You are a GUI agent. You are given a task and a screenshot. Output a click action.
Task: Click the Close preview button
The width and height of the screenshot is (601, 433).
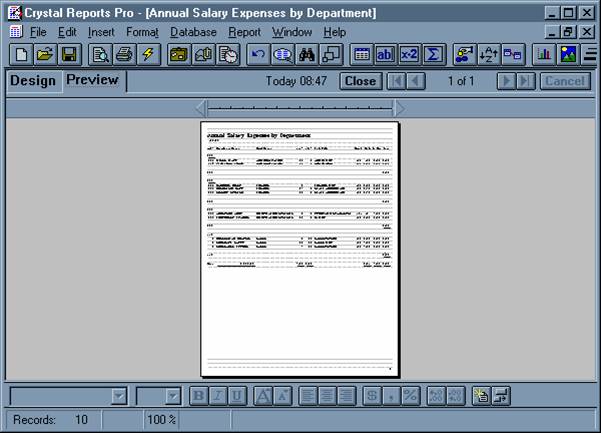point(360,81)
